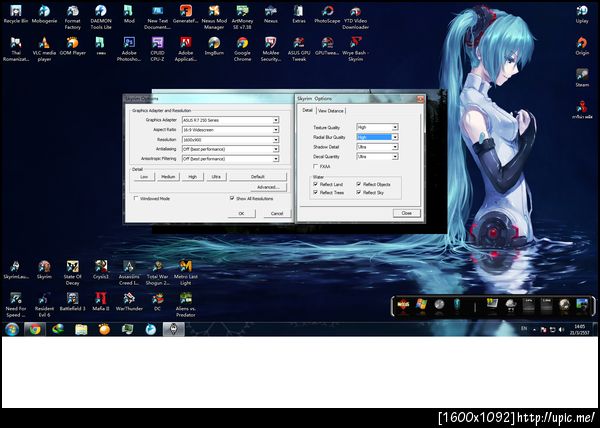Switch to the View Distance tab

pyautogui.click(x=331, y=111)
